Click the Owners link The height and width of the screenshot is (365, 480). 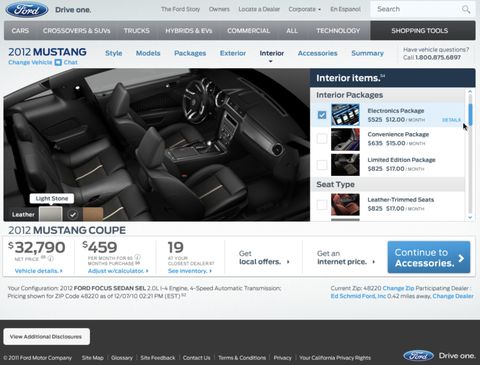tap(219, 9)
